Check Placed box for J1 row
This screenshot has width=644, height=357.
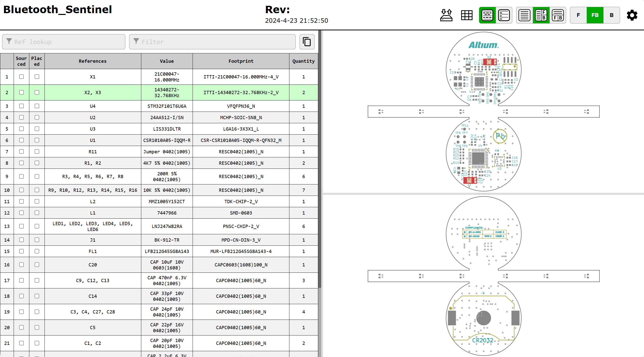coord(37,240)
